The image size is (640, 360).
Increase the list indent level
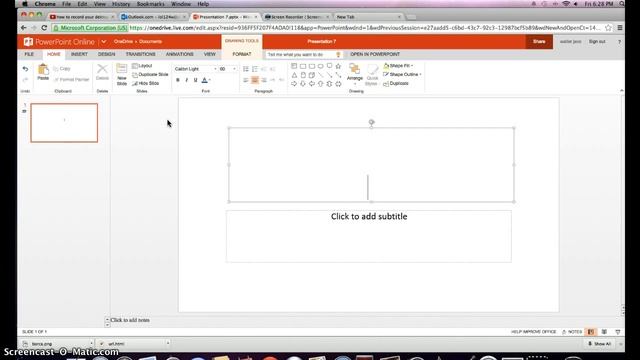[273, 69]
